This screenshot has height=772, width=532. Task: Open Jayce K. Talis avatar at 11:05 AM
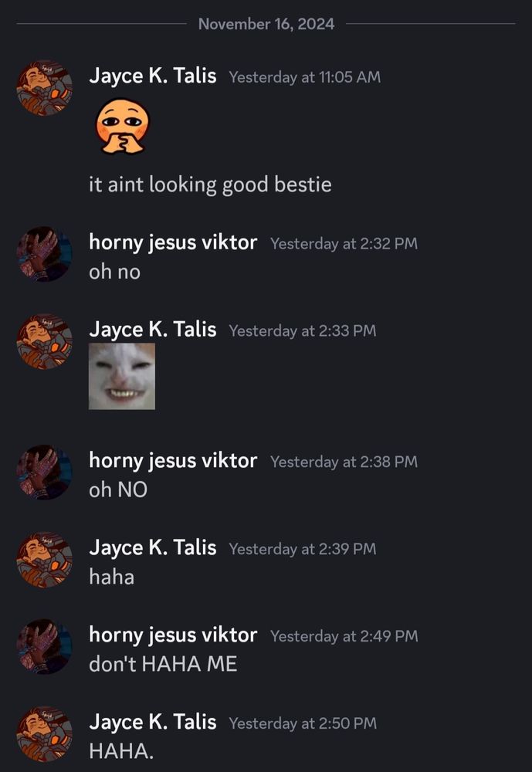44,88
